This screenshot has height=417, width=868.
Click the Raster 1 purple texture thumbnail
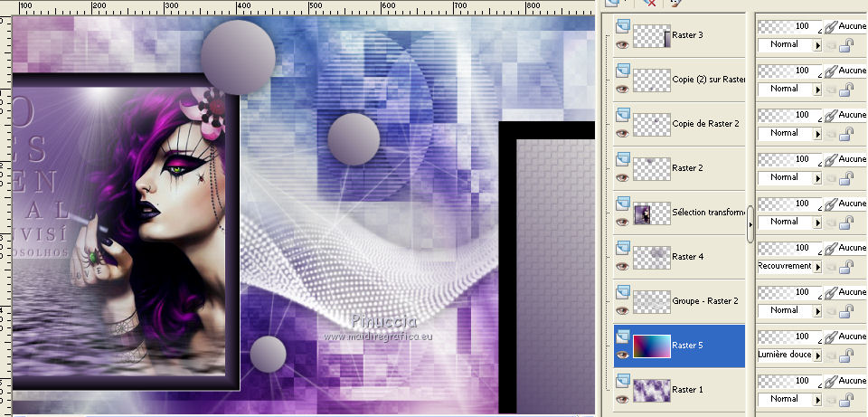click(x=652, y=391)
